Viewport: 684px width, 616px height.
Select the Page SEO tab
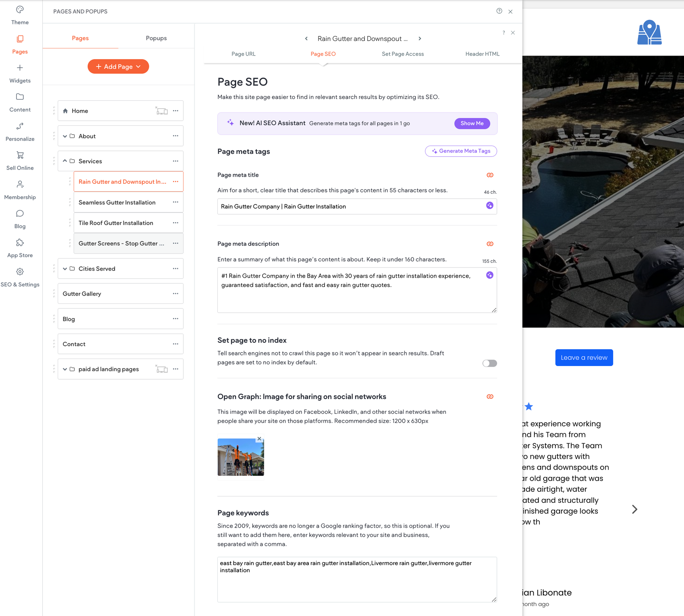pos(323,54)
